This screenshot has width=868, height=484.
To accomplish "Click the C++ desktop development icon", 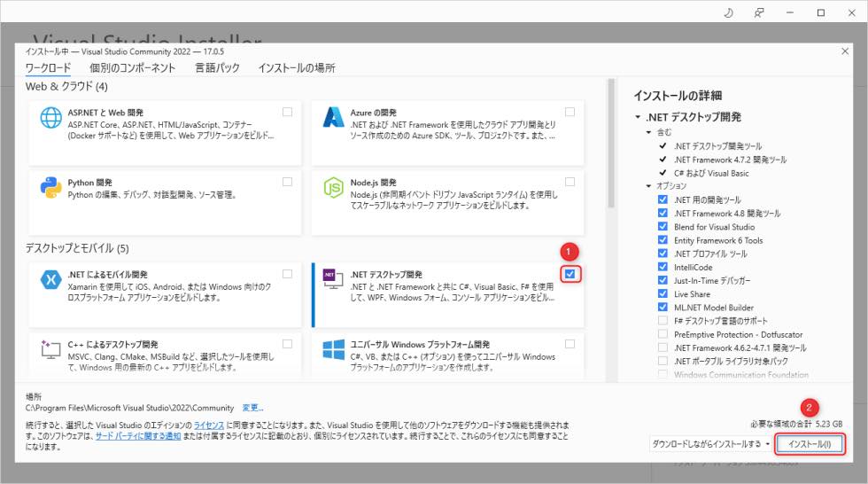I will pos(50,349).
